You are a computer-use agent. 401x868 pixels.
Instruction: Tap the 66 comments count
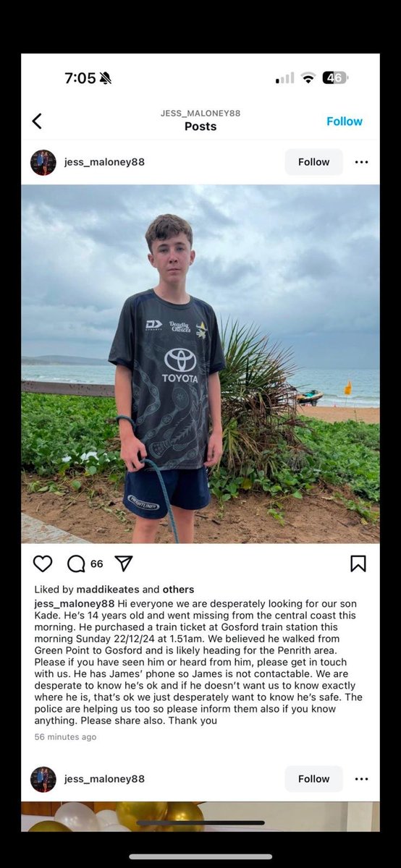[97, 564]
